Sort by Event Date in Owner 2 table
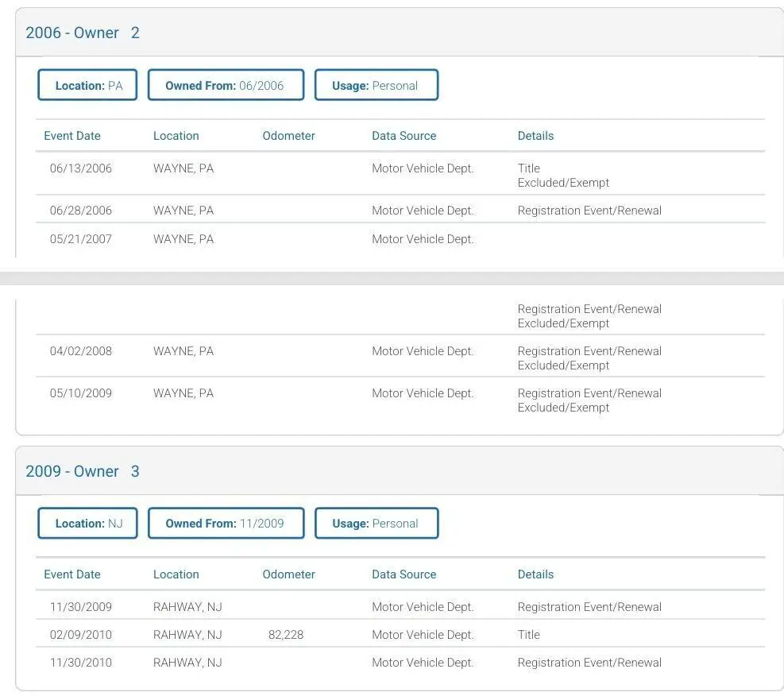The height and width of the screenshot is (696, 784). pos(72,136)
